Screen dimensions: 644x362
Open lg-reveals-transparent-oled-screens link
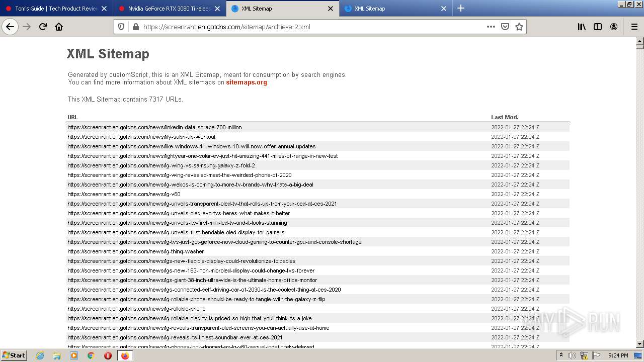coord(198,328)
